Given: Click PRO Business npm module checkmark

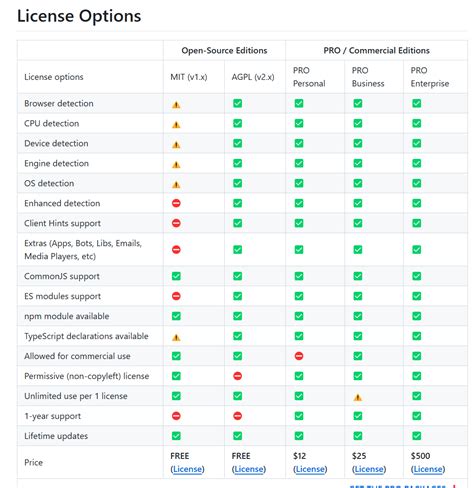Looking at the screenshot, I should pyautogui.click(x=357, y=316).
